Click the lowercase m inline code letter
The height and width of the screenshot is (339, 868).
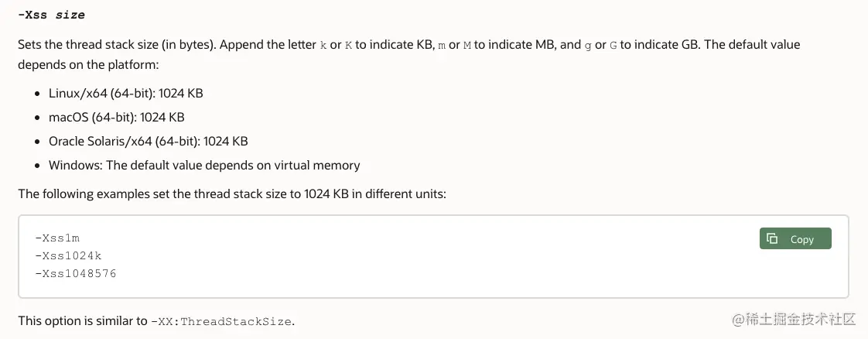point(442,45)
